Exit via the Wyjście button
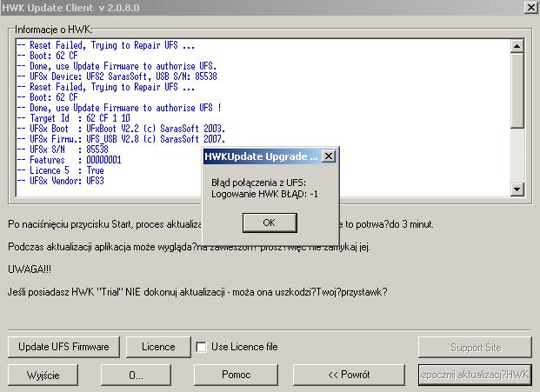 tap(43, 375)
